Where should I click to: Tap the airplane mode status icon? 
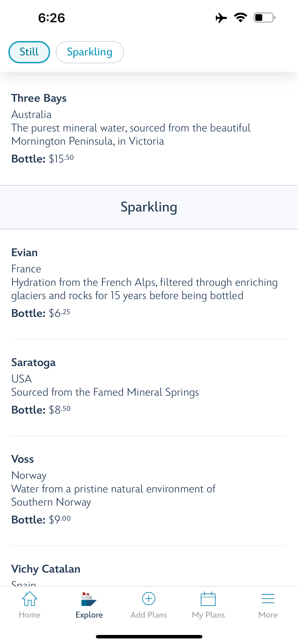(221, 18)
